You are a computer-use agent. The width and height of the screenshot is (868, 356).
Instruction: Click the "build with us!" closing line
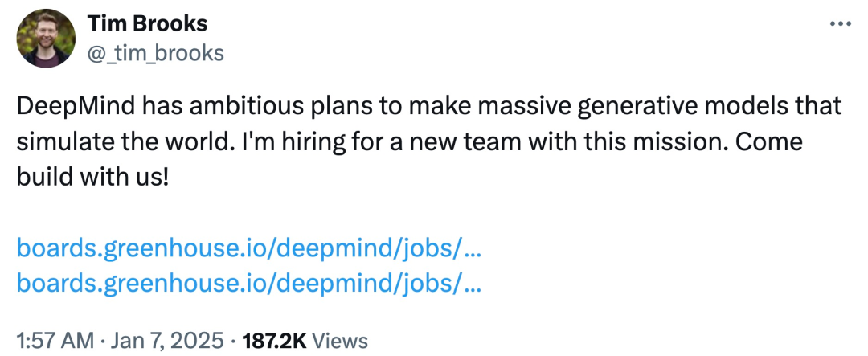click(92, 176)
